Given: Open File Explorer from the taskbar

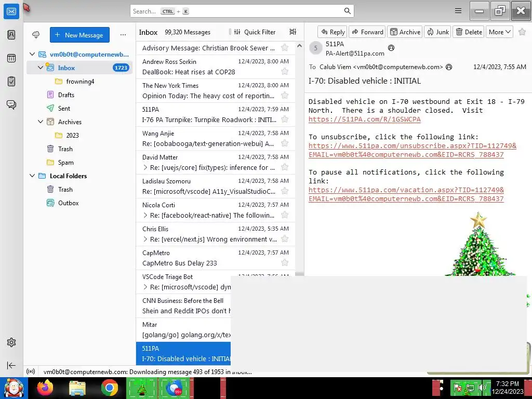Looking at the screenshot, I should click(x=77, y=388).
